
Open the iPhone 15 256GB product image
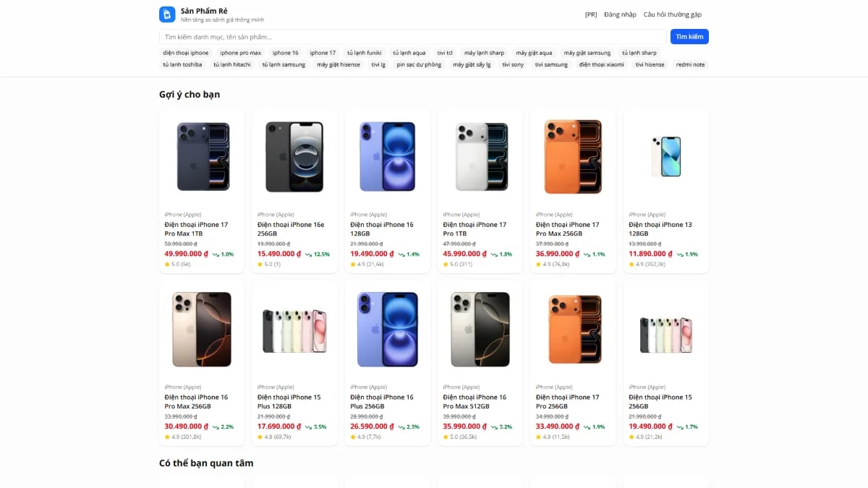coord(665,329)
